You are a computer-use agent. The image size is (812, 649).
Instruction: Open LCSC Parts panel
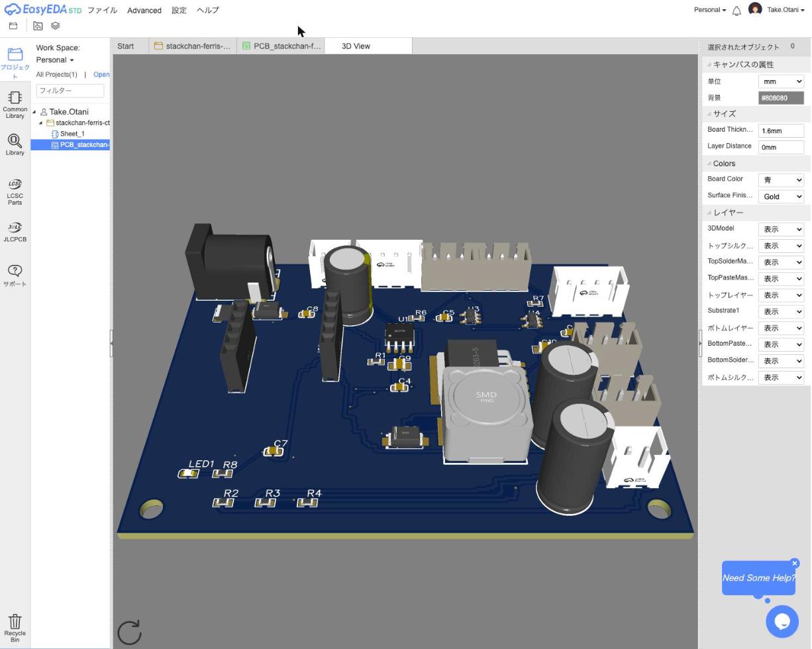click(15, 192)
